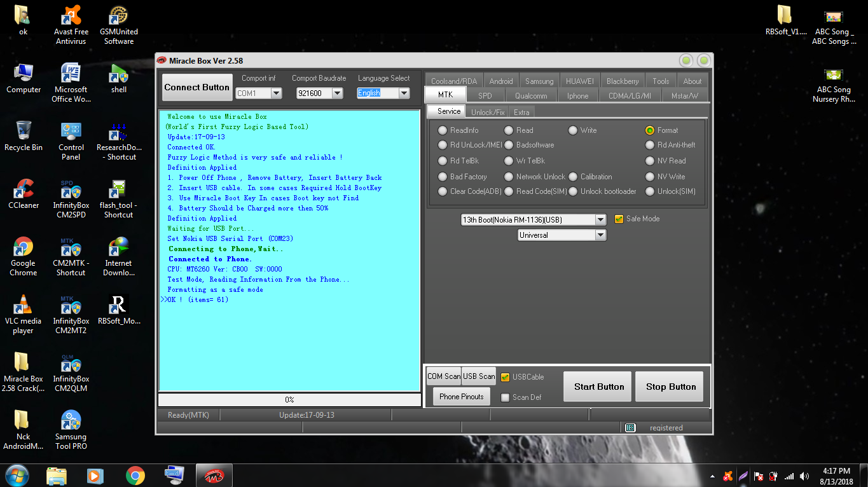
Task: Open ABC Song Nursery Rh video file
Action: (x=834, y=85)
